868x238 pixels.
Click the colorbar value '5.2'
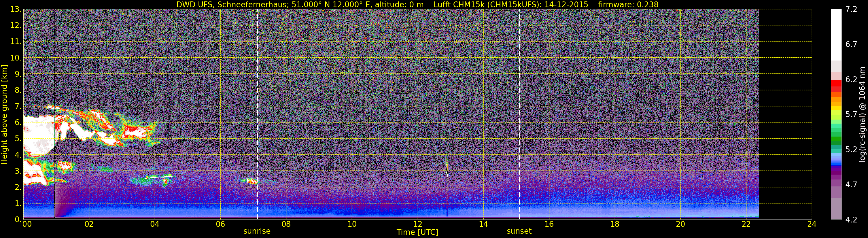(x=851, y=150)
